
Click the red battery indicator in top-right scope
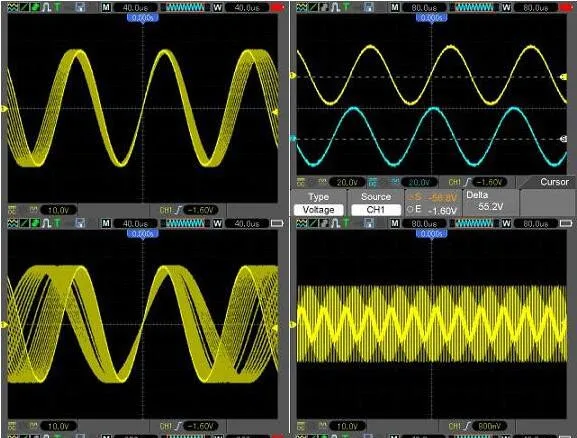567,7
